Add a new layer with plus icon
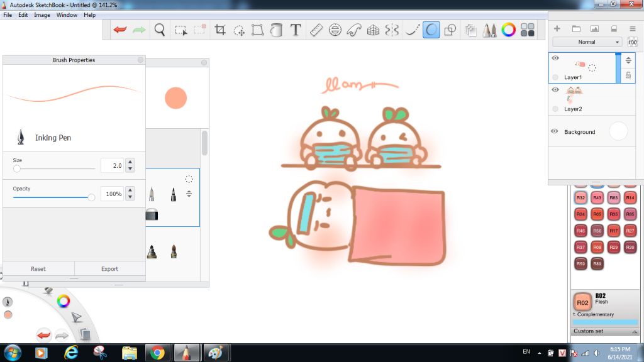 [557, 28]
